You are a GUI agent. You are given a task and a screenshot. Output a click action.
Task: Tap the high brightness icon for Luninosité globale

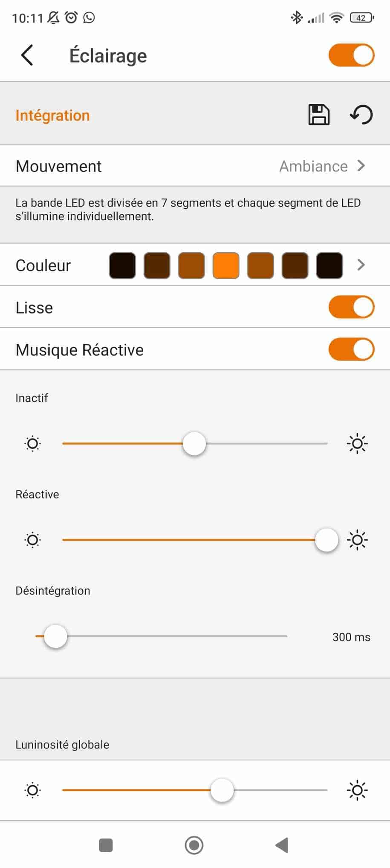point(357,790)
